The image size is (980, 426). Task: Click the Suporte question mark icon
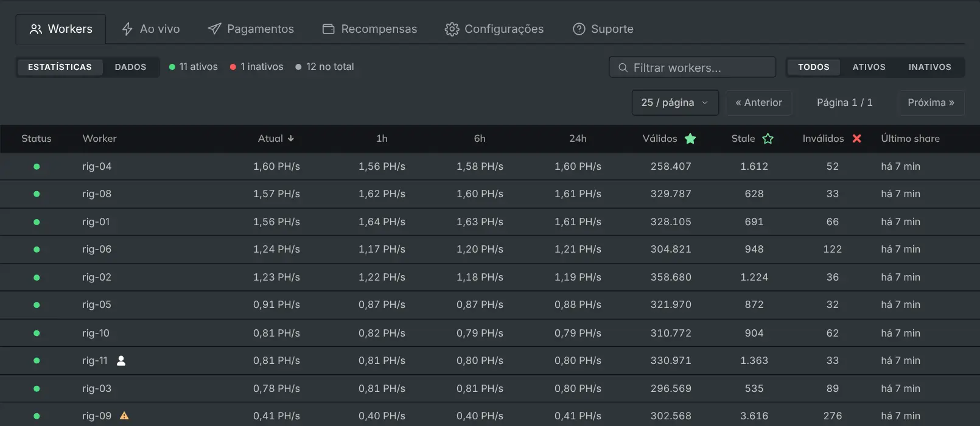pos(579,29)
